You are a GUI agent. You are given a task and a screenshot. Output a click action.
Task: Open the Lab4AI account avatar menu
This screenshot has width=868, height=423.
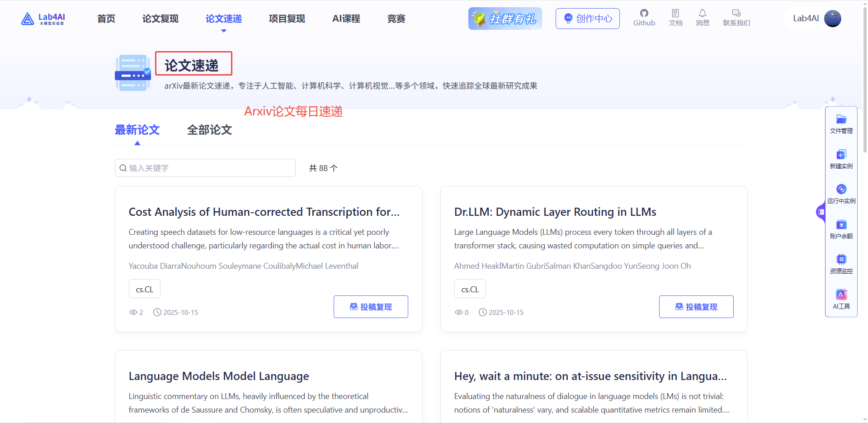tap(833, 19)
